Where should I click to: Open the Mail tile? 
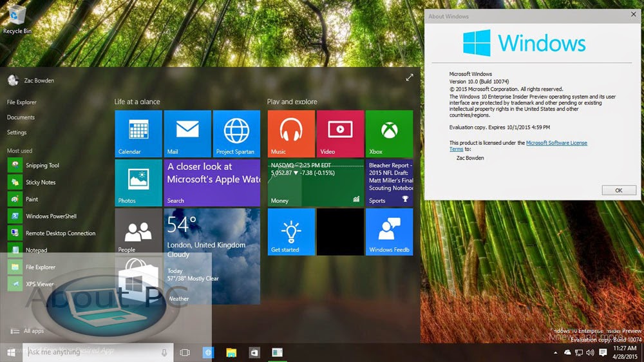187,133
